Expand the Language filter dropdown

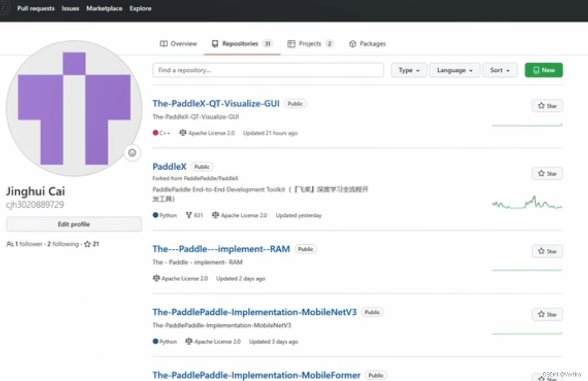(x=455, y=70)
